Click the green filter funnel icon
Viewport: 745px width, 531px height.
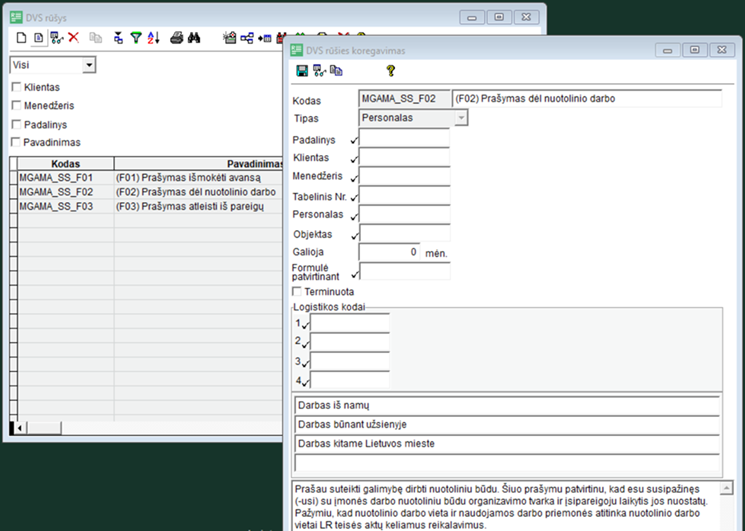137,37
